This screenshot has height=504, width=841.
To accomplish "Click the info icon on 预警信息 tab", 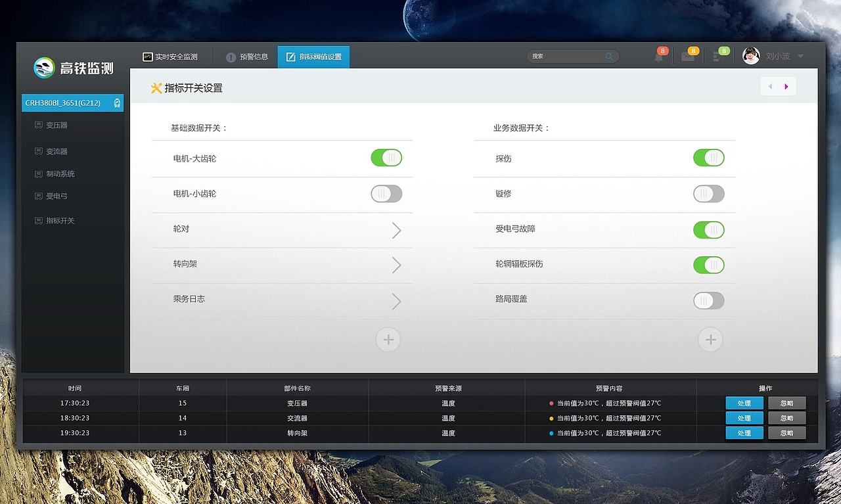I will coord(231,57).
